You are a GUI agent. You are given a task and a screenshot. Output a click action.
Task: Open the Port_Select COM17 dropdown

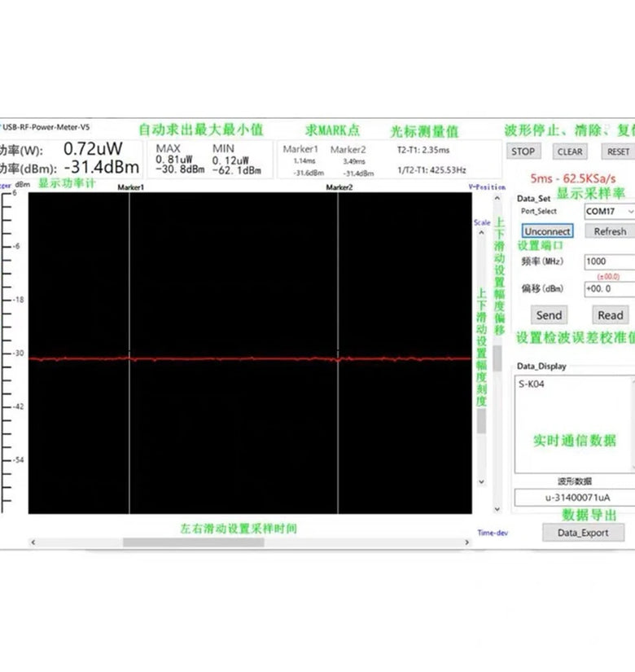pyautogui.click(x=609, y=211)
